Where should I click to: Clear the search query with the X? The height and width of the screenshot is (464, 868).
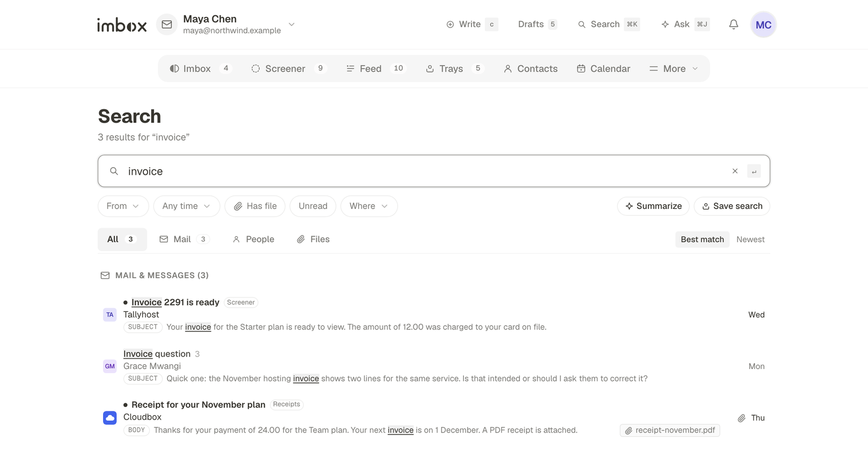coord(735,171)
